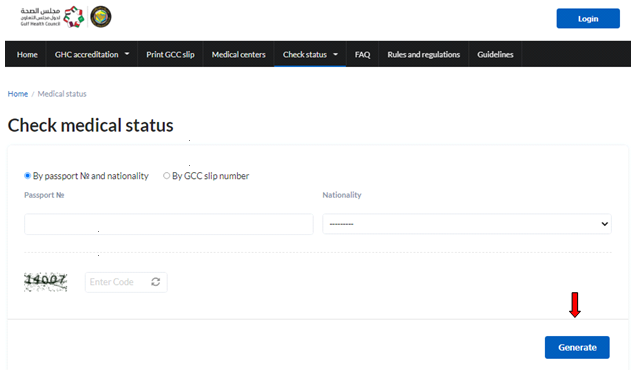Click the Enter Code input field
This screenshot has width=636, height=370.
click(126, 282)
